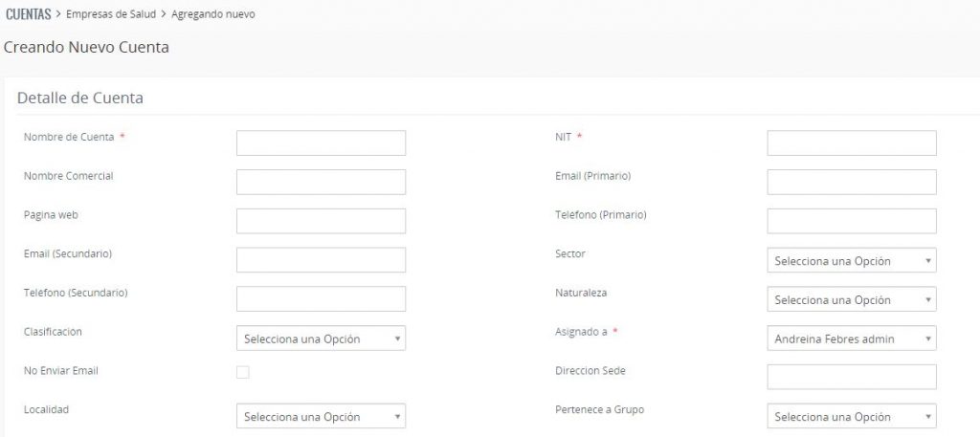Open the Sector dropdown

click(x=851, y=261)
